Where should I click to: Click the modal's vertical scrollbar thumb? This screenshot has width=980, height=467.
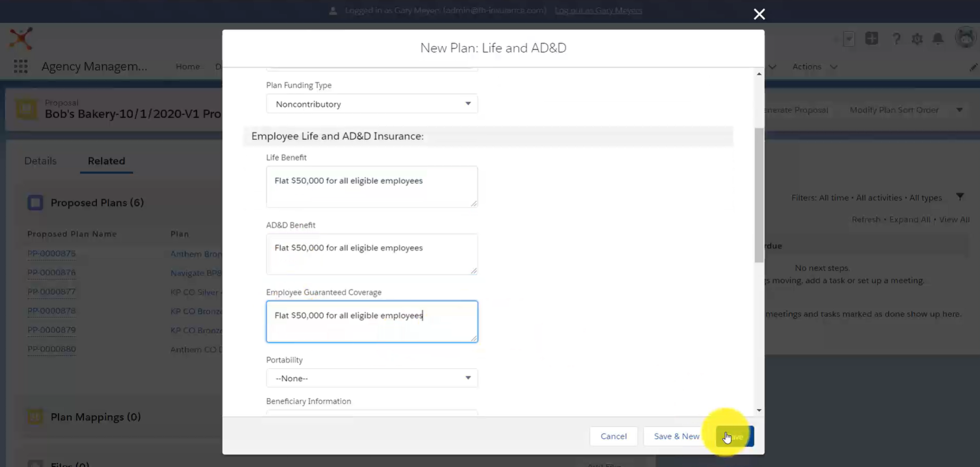coord(759,195)
